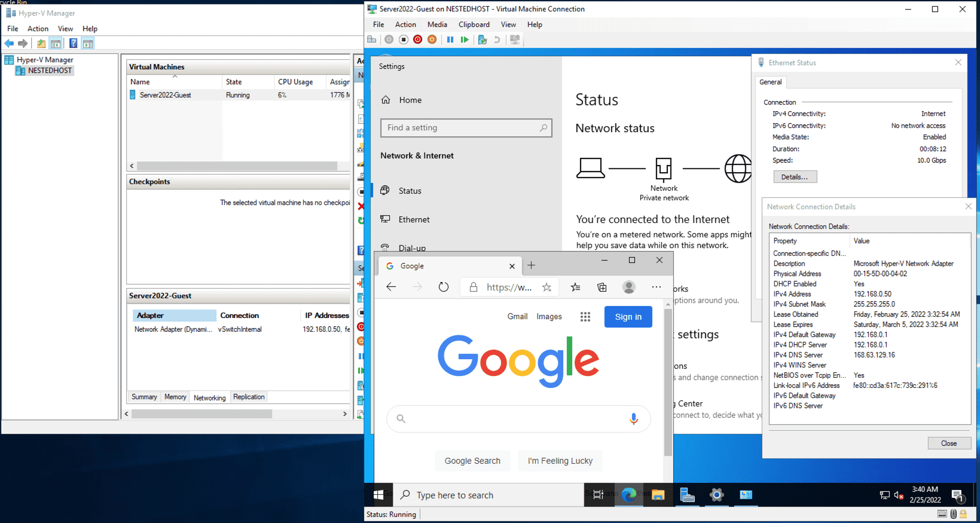Image resolution: width=980 pixels, height=523 pixels.
Task: Click Adapter column header in networking details
Action: (x=174, y=316)
